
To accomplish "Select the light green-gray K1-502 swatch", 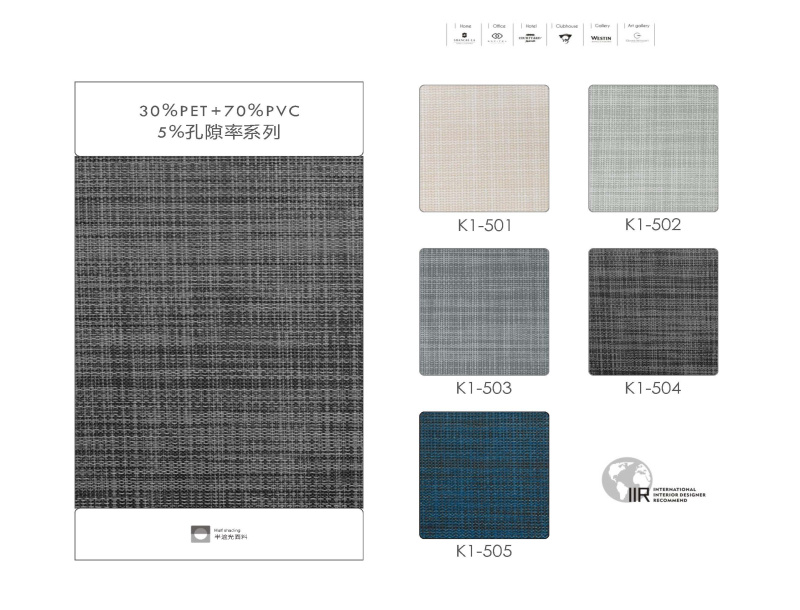I will 653,149.
